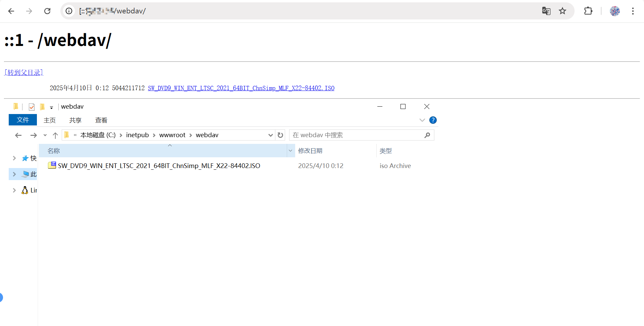Click the ISO file icon

point(52,165)
